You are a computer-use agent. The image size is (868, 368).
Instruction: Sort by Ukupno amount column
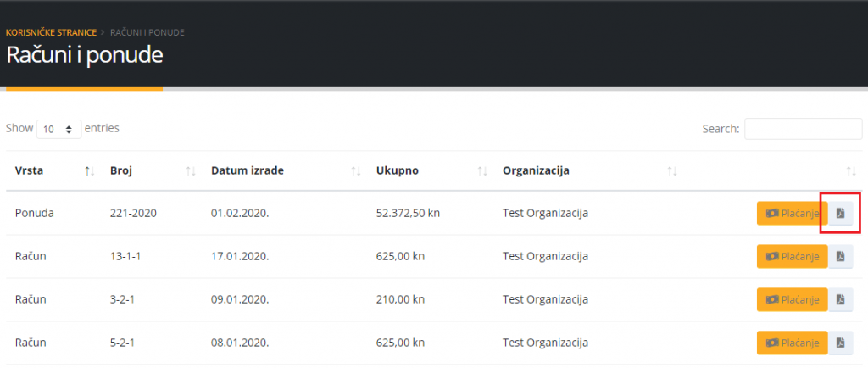click(x=482, y=171)
